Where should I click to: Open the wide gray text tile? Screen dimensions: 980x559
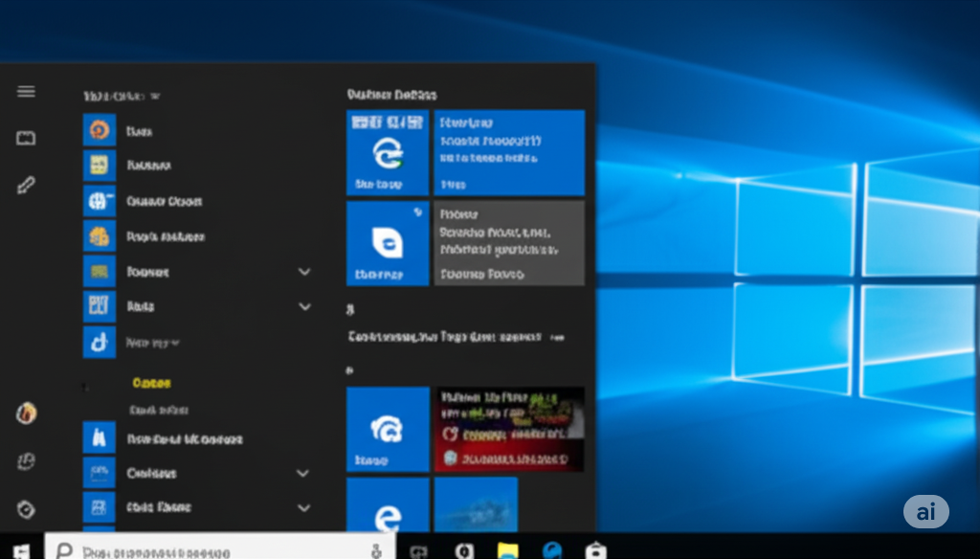pyautogui.click(x=509, y=243)
